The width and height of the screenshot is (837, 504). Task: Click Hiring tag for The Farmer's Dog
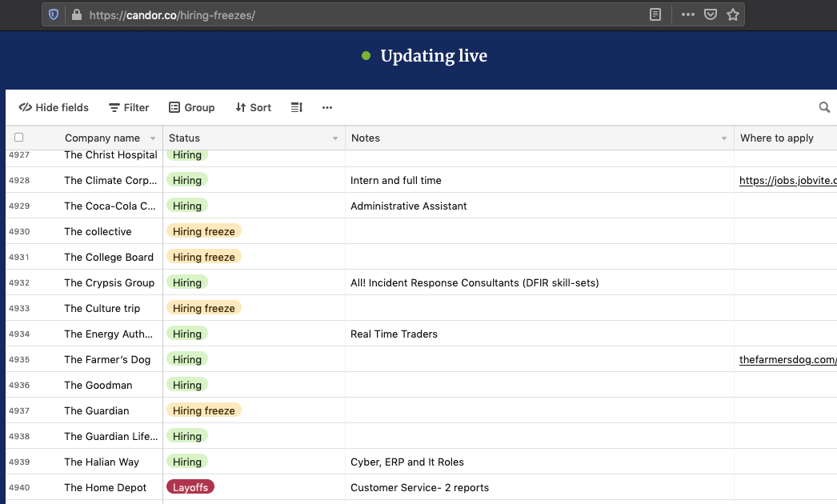[x=186, y=359]
